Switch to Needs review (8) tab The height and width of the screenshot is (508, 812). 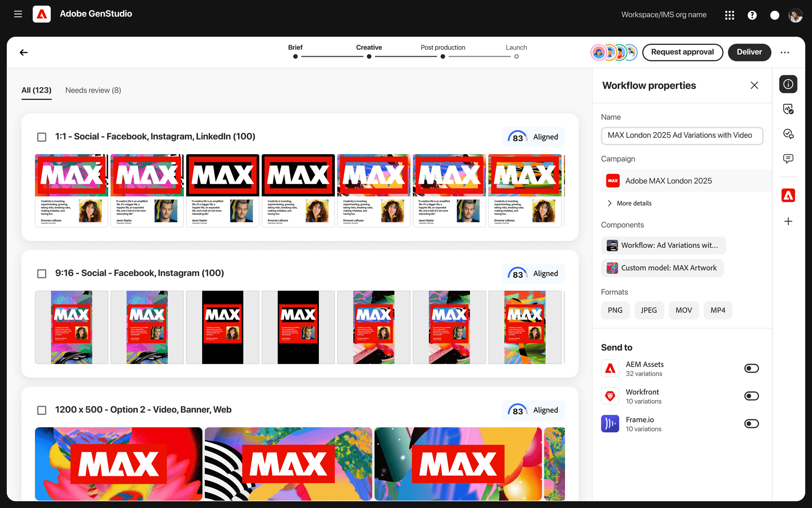[x=93, y=90]
